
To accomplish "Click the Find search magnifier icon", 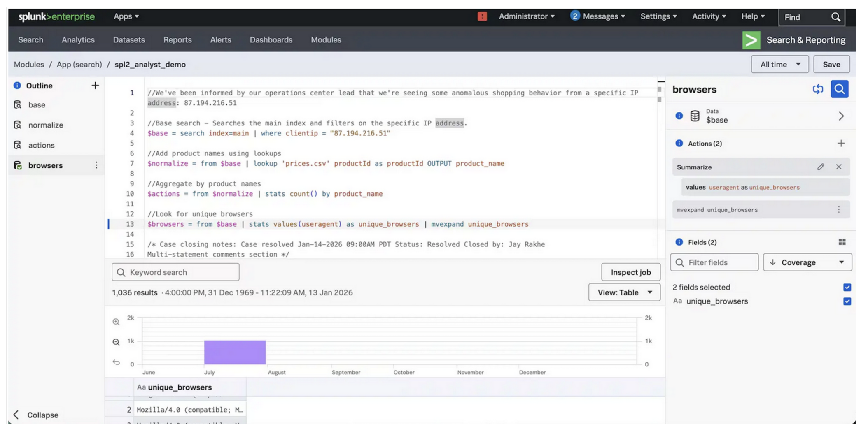I will tap(835, 17).
